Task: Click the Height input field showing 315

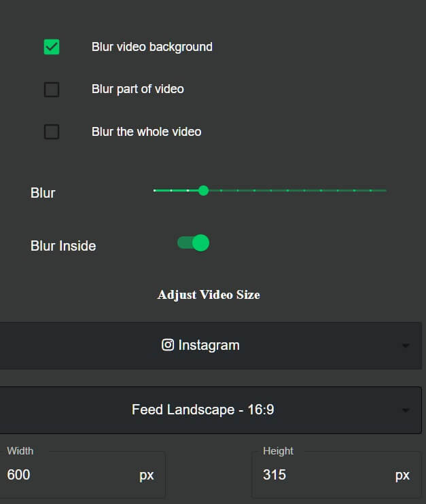Action: [x=336, y=474]
